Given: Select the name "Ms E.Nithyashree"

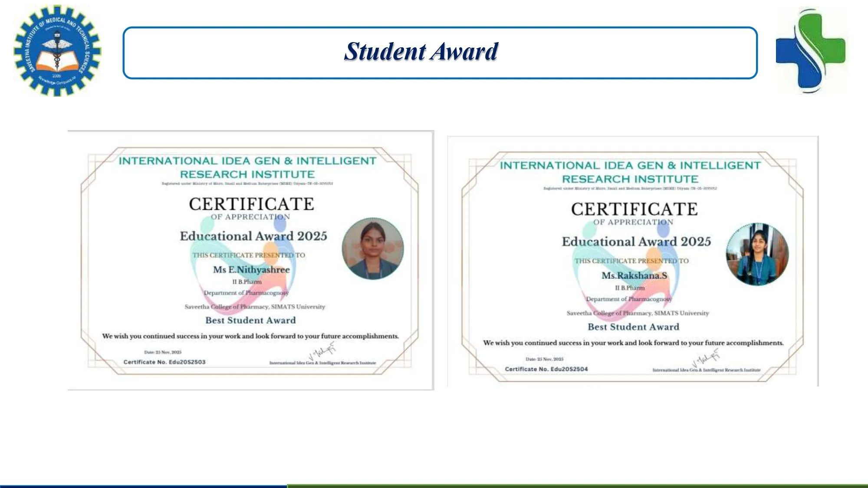Looking at the screenshot, I should coord(251,270).
